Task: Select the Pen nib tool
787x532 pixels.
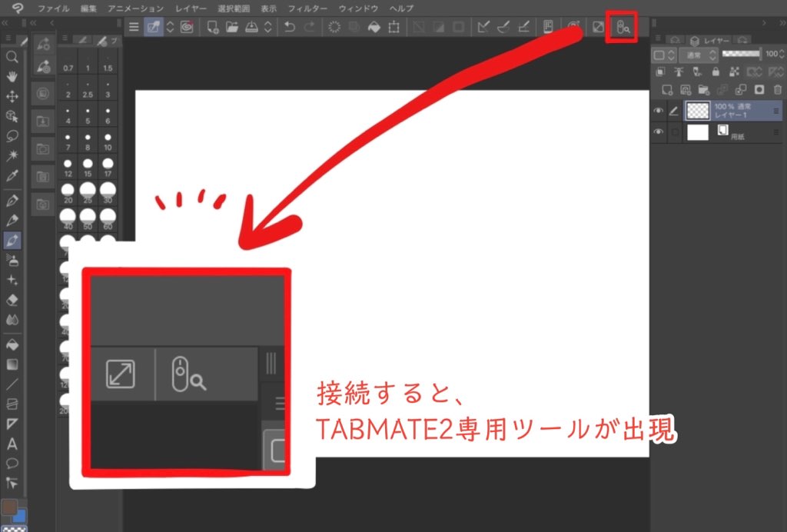Action: [x=12, y=201]
